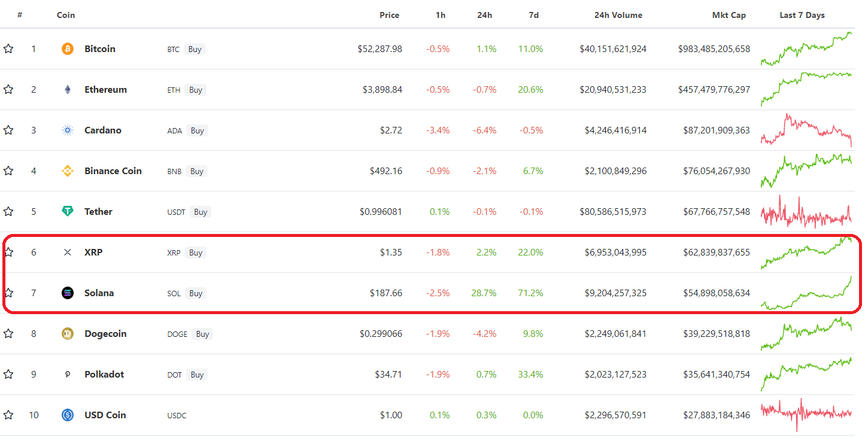Viewport: 868px width, 438px height.
Task: Open USD Coin's 7-day sparkline chart
Action: [806, 415]
